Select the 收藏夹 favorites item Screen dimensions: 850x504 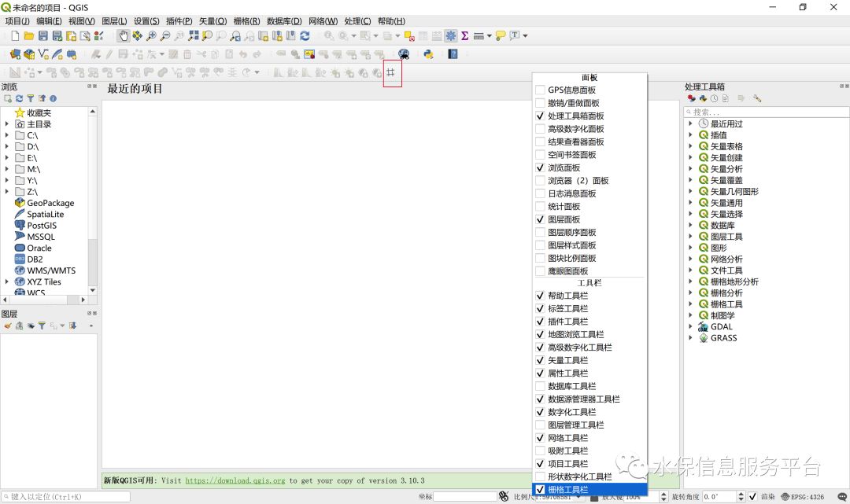tap(39, 112)
